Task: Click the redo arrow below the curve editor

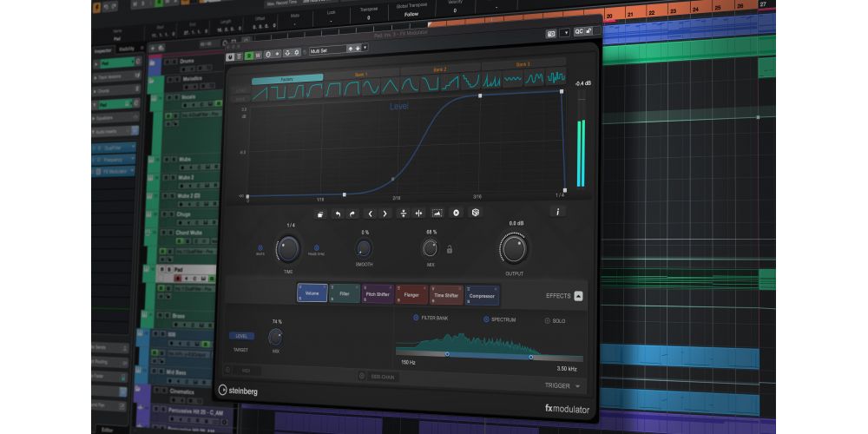Action: tap(352, 214)
